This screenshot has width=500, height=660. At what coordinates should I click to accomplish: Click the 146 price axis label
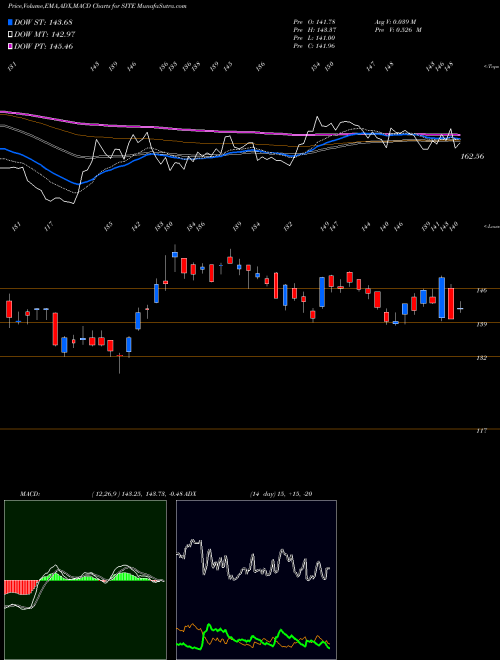click(x=482, y=290)
